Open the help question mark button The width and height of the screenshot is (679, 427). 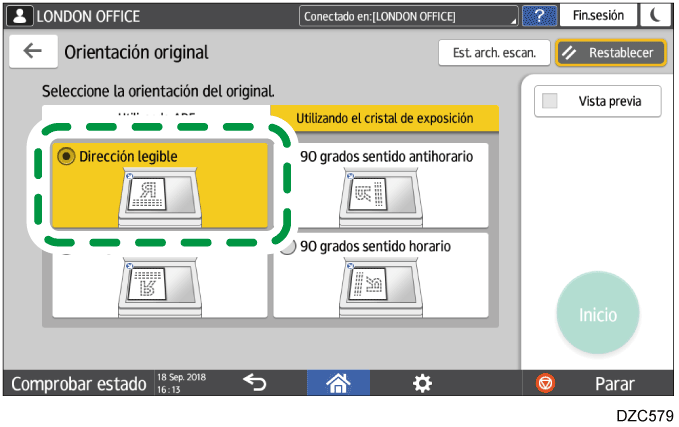(x=539, y=16)
